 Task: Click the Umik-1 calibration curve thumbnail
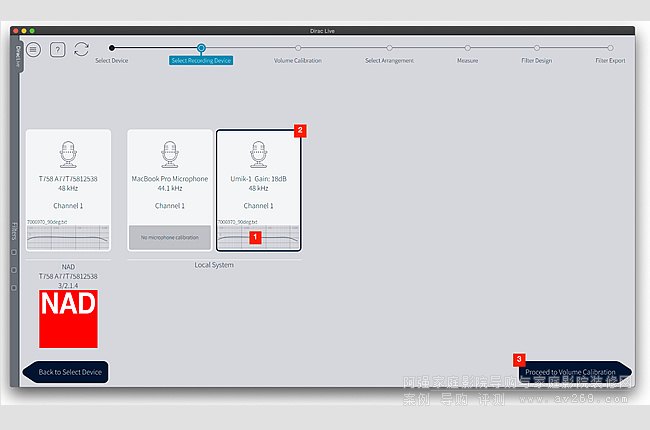click(x=258, y=238)
